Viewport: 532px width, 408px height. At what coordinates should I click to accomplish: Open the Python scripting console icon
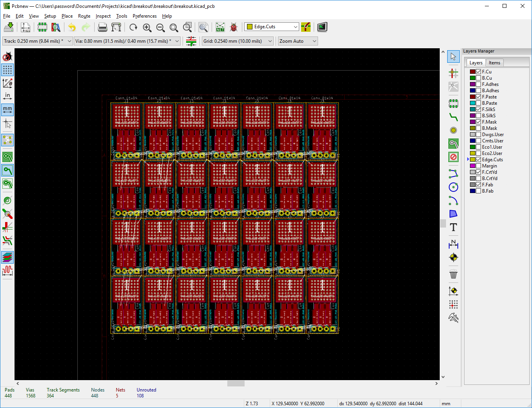coord(322,27)
